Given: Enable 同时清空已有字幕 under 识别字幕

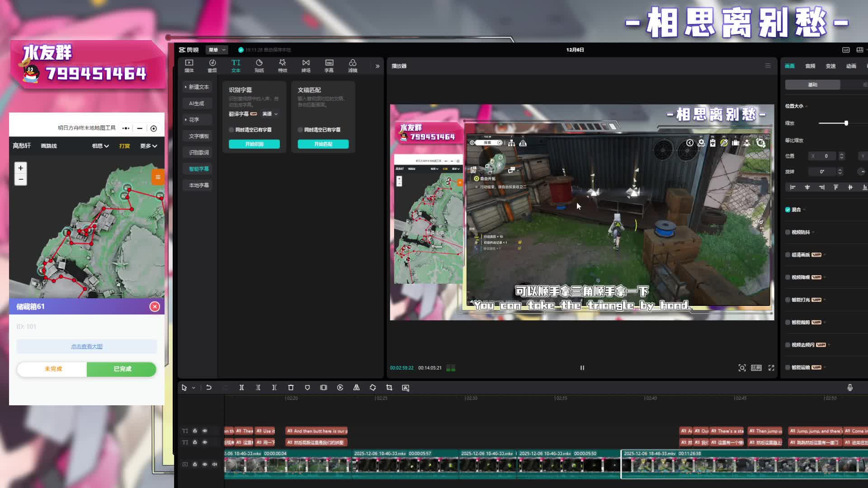Looking at the screenshot, I should (231, 130).
